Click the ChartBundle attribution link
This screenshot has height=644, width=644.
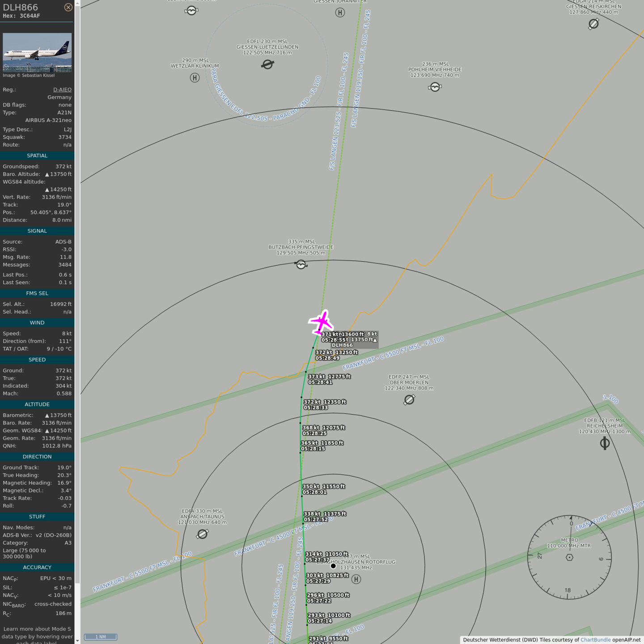click(x=595, y=640)
